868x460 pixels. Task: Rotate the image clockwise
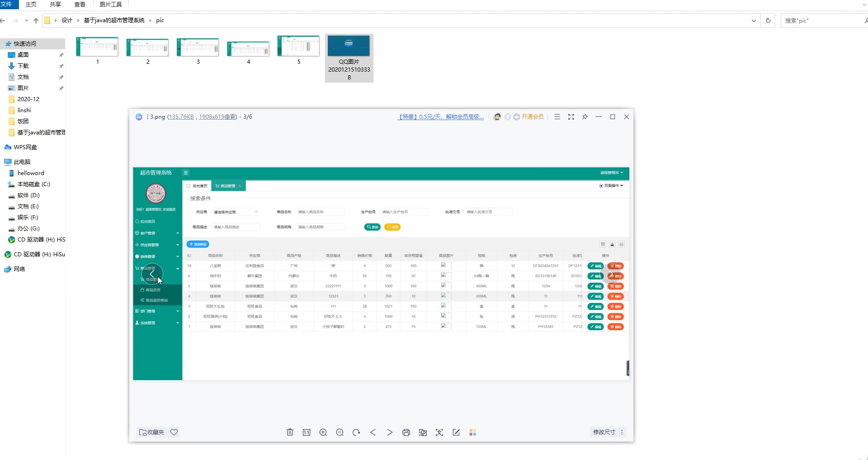point(356,432)
